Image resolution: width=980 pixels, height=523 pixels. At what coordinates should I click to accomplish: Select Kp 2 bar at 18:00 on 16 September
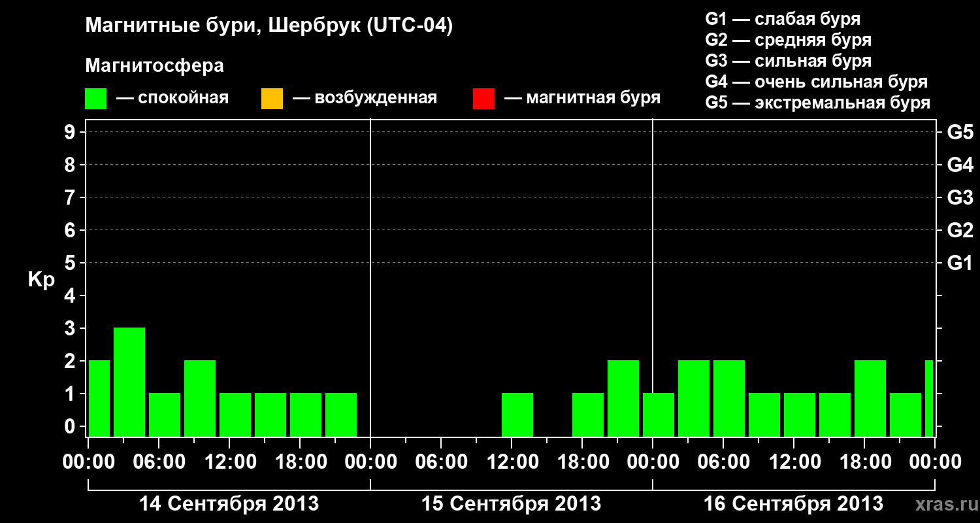click(870, 398)
